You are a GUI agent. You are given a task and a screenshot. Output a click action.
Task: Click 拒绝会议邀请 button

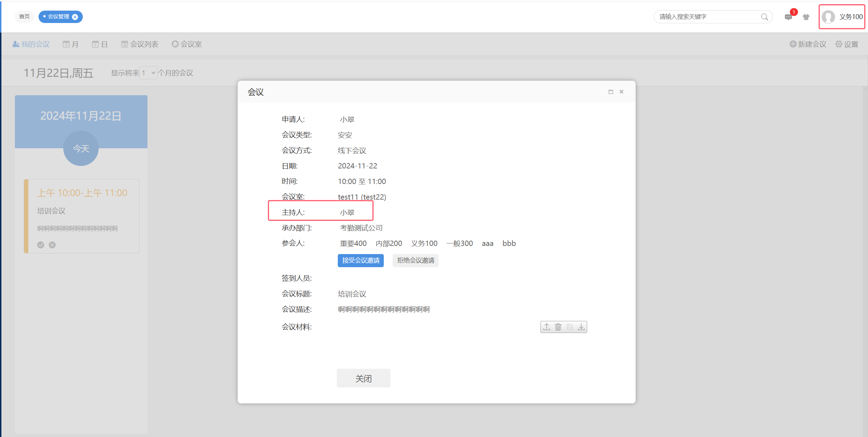(415, 260)
